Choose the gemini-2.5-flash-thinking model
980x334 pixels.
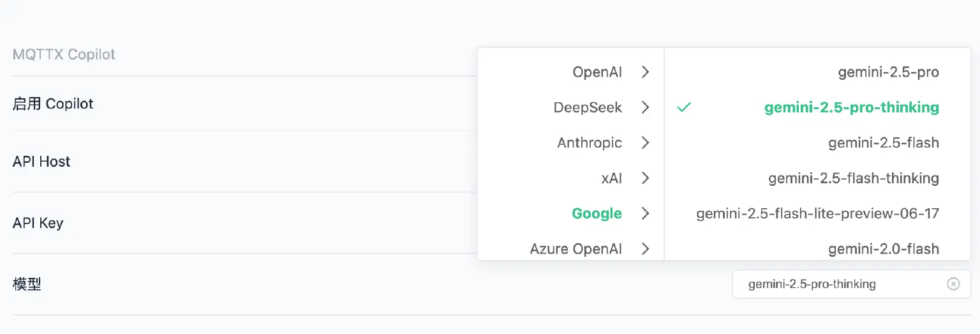[x=853, y=178]
